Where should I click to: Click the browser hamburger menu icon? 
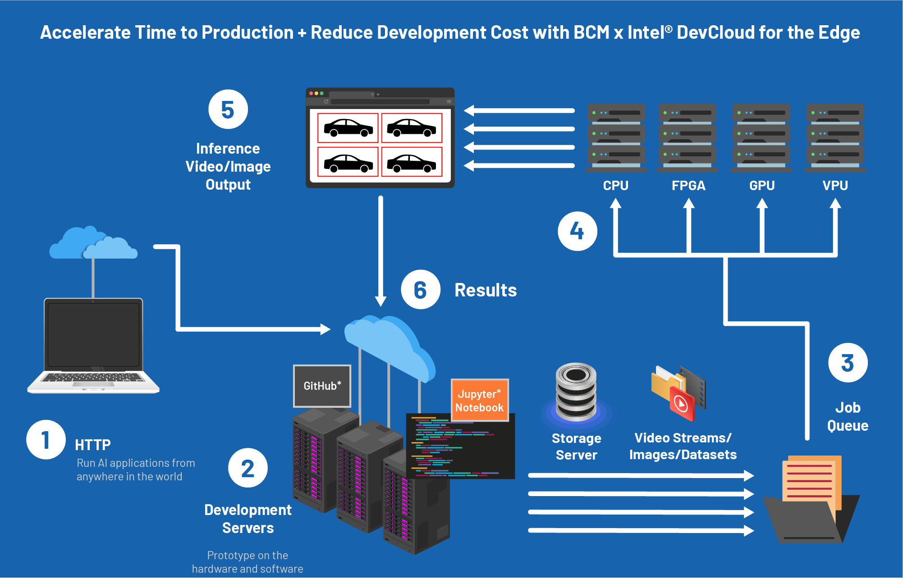pos(449,101)
